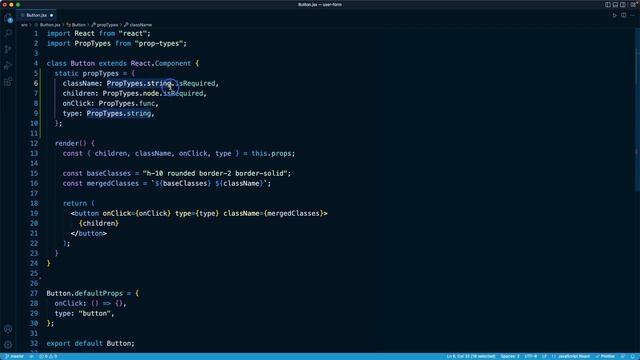Click the Prettier status bar item
The width and height of the screenshot is (640, 360).
coord(605,356)
